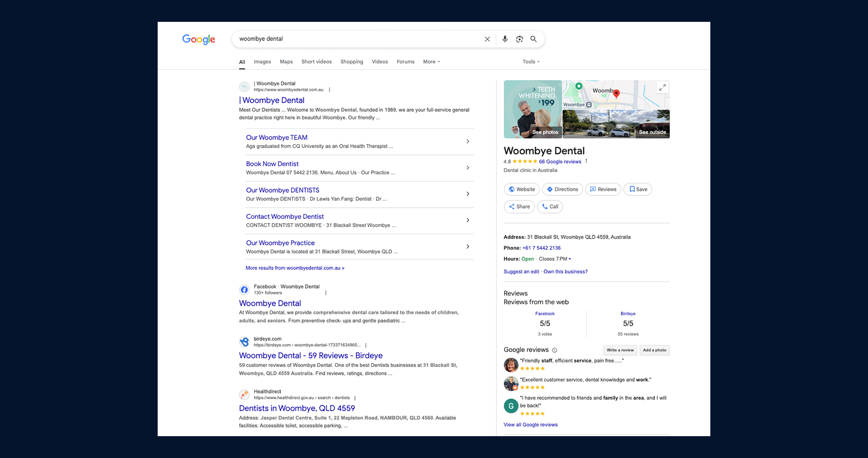Screen dimensions: 868x458
Task: Open the See outside street view thumbnail
Action: (x=616, y=124)
